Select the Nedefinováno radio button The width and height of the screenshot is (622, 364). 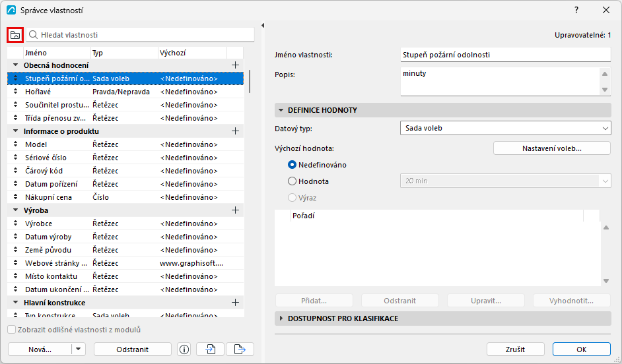(292, 165)
